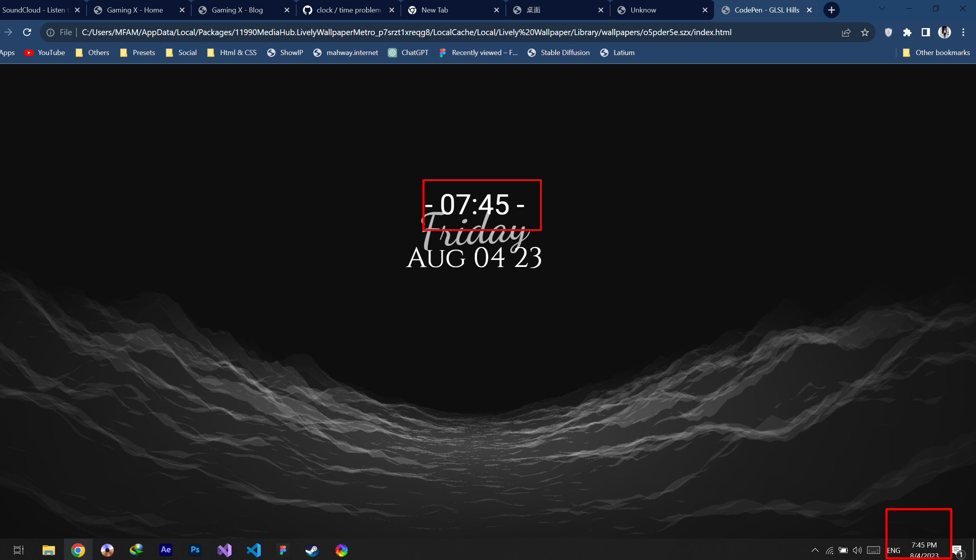This screenshot has height=560, width=976.
Task: Reload the current page
Action: (x=27, y=32)
